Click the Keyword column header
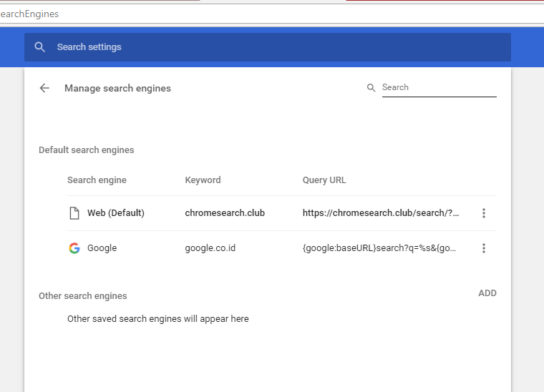544x392 pixels. point(203,180)
